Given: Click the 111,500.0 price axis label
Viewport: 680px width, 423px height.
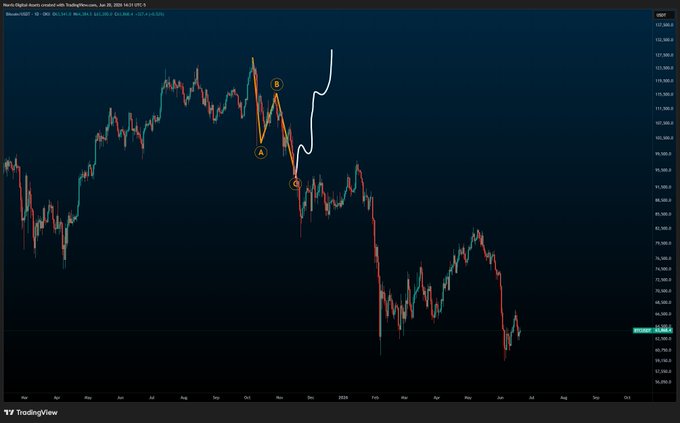Looking at the screenshot, I should click(665, 108).
